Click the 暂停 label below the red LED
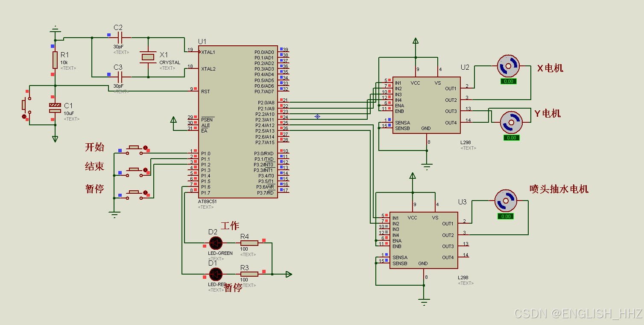Viewport: 644px width, 325px height. click(233, 287)
